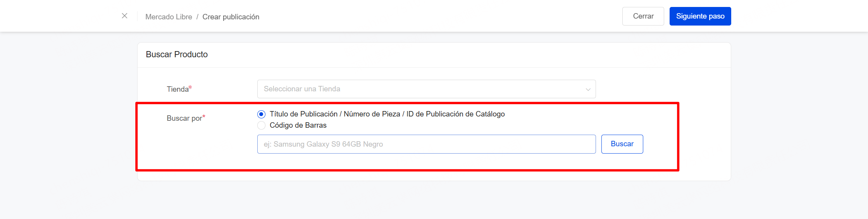Image resolution: width=868 pixels, height=219 pixels.
Task: Choose the Código de Barras radio button
Action: (262, 125)
